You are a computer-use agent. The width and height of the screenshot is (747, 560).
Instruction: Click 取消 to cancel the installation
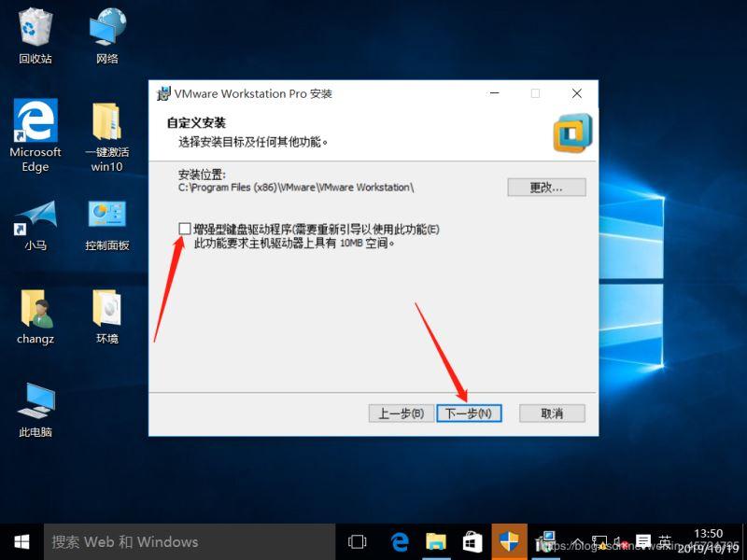551,412
